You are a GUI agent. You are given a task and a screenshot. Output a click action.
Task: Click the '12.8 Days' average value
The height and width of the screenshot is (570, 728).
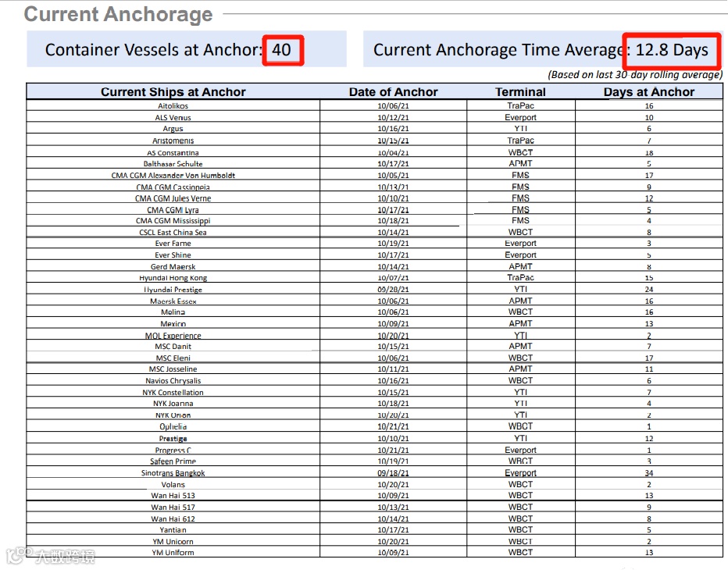[x=672, y=50]
